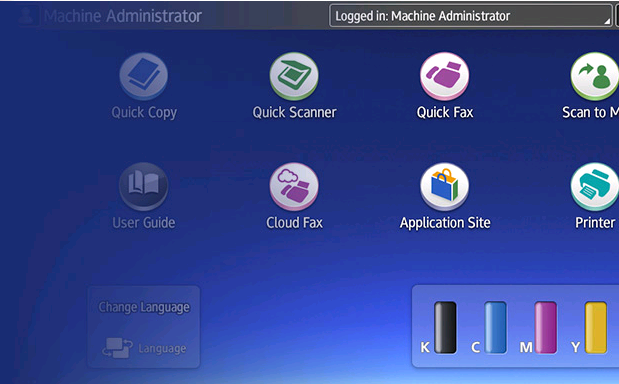Viewport: 619px width, 384px height.
Task: Select the cyan C toner cartridge
Action: point(495,328)
